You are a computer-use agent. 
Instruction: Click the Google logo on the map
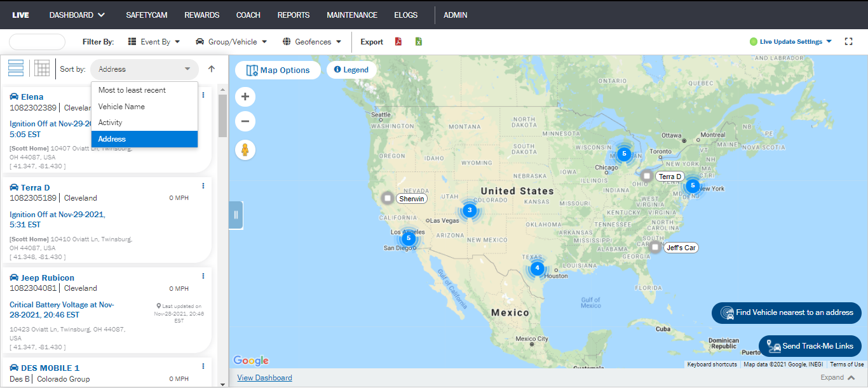[251, 361]
